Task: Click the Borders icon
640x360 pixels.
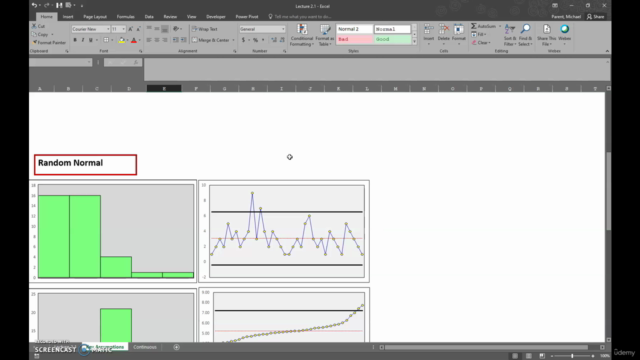Action: tap(106, 40)
